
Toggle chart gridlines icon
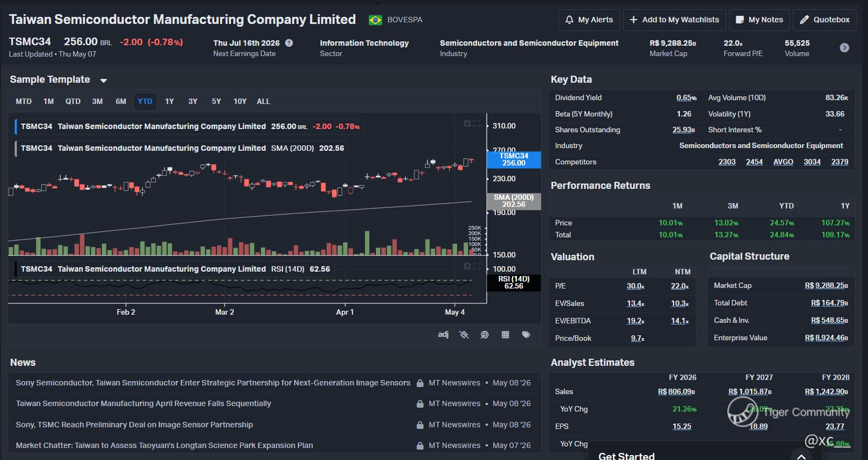pos(505,335)
